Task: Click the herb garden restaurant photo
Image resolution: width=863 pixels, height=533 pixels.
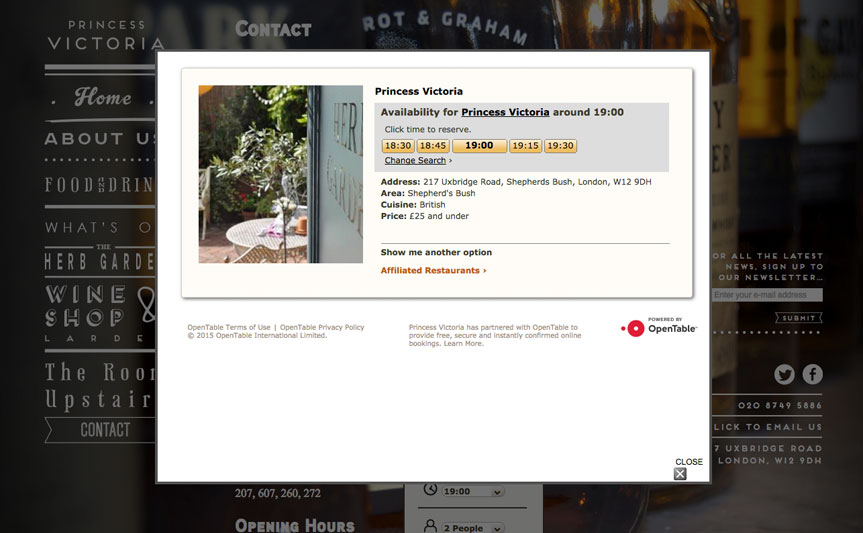Action: point(281,174)
